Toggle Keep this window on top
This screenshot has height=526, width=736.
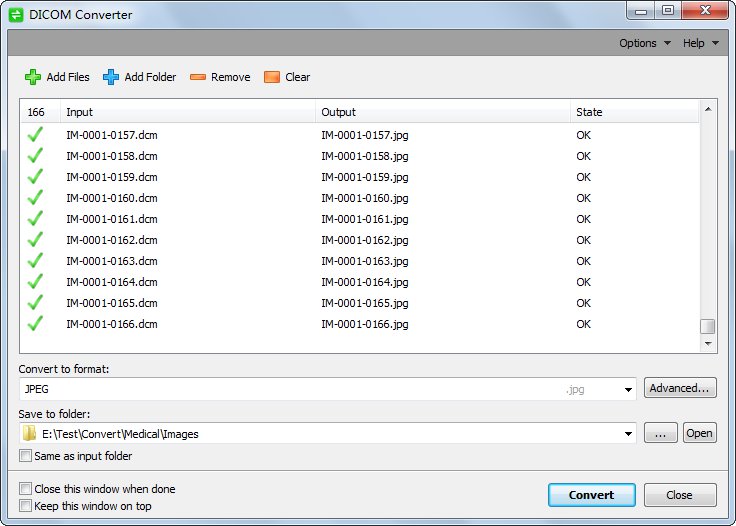pos(25,505)
